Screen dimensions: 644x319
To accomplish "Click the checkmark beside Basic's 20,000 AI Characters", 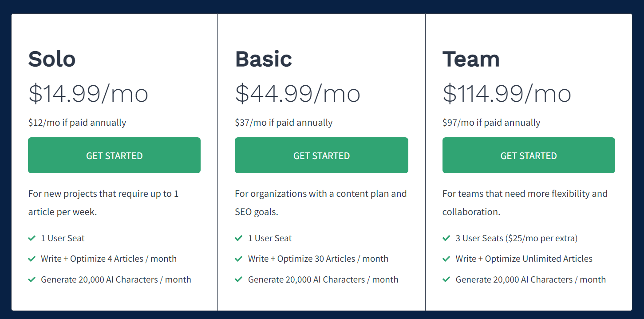I will (239, 279).
